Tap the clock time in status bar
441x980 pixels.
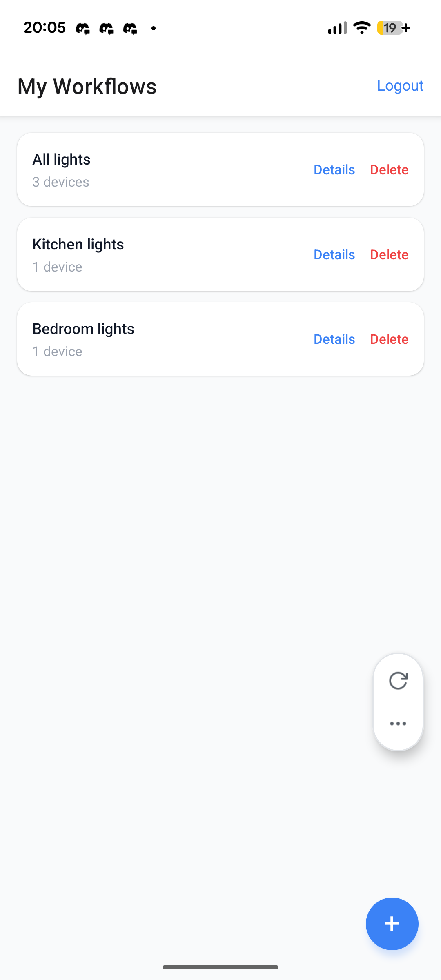click(x=45, y=28)
